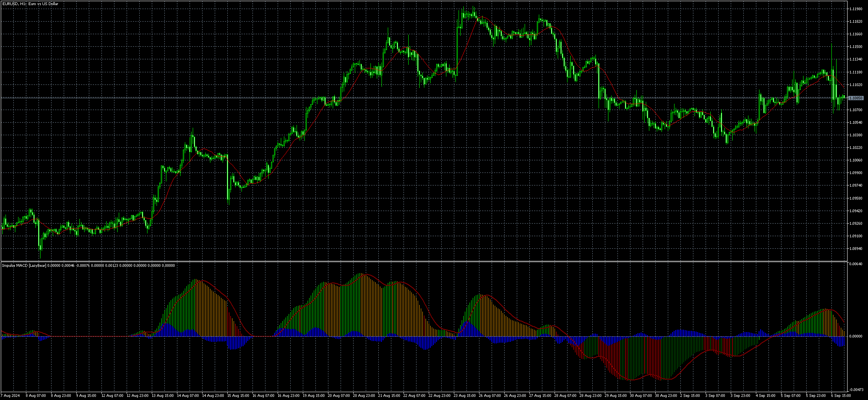Image resolution: width=868 pixels, height=400 pixels.
Task: Click the 16 Aug 07:00 time label
Action: point(264,396)
